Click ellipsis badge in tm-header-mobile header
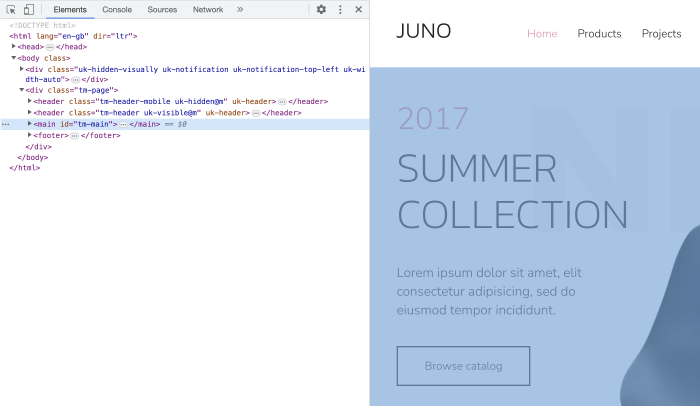Screen dimensions: 700x406 (x=283, y=102)
